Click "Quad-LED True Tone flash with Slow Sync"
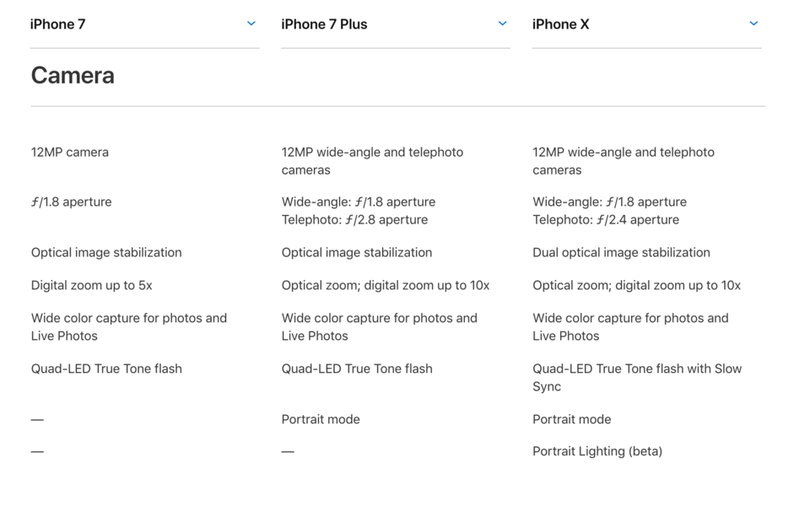Screen dimensions: 810x506 637,378
